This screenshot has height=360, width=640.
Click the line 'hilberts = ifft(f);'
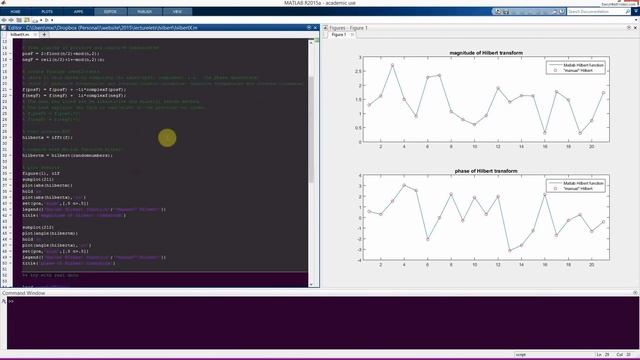pos(47,138)
